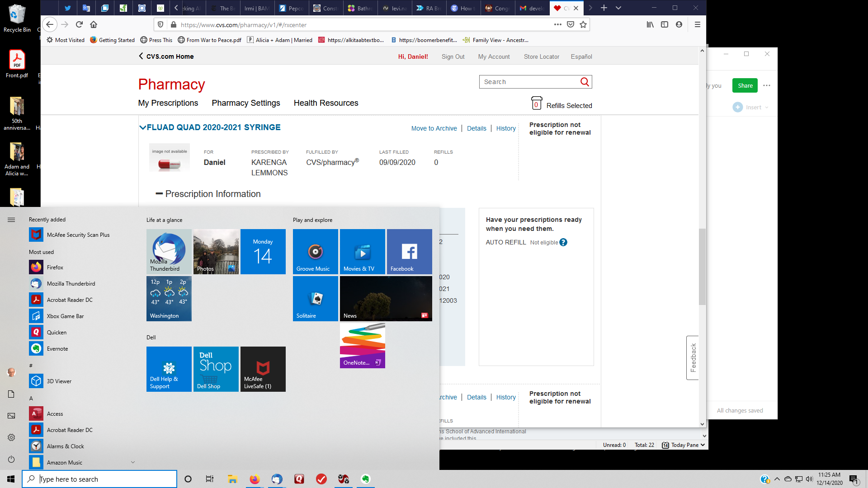Click the CVS search magnifier icon

point(585,82)
